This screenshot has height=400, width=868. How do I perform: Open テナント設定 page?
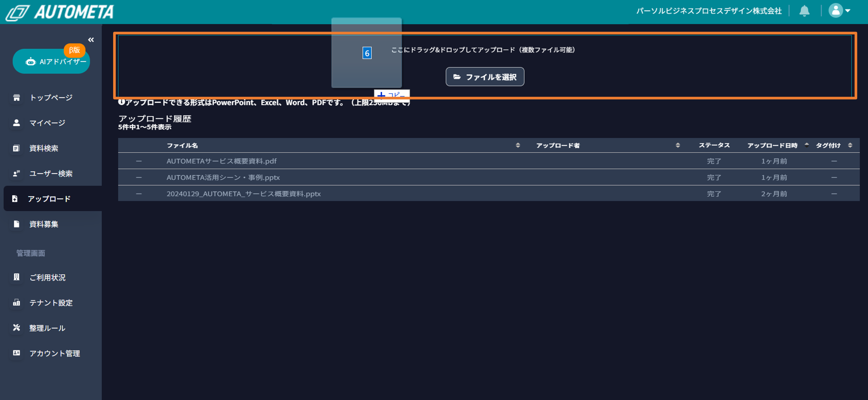pos(51,303)
